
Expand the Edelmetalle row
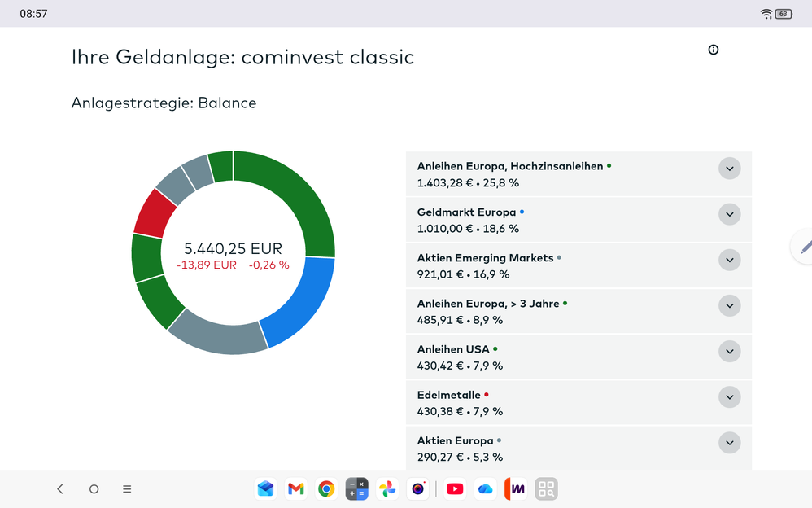point(730,397)
